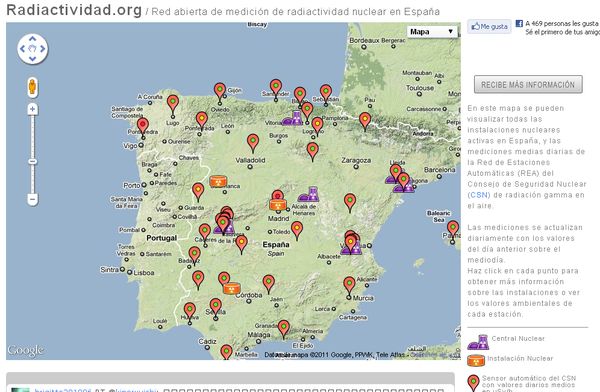
Task: Select the sensor marker north of Valladolid
Action: [x=253, y=144]
